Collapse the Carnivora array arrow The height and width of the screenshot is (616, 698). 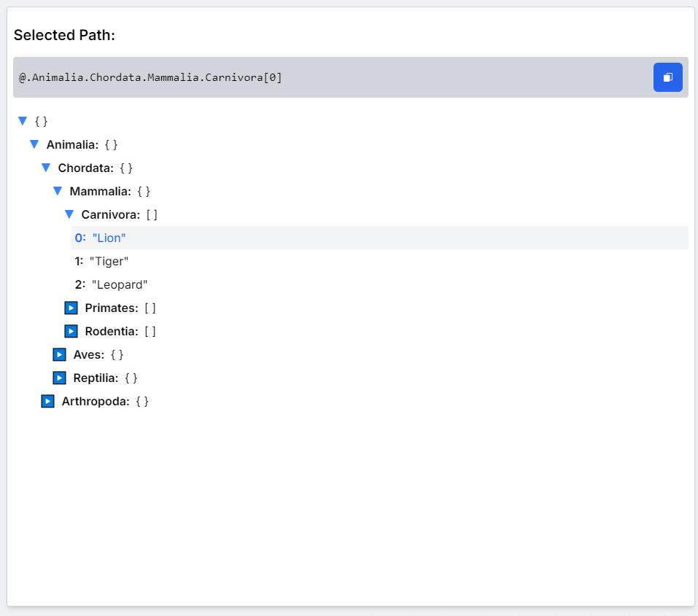point(69,214)
